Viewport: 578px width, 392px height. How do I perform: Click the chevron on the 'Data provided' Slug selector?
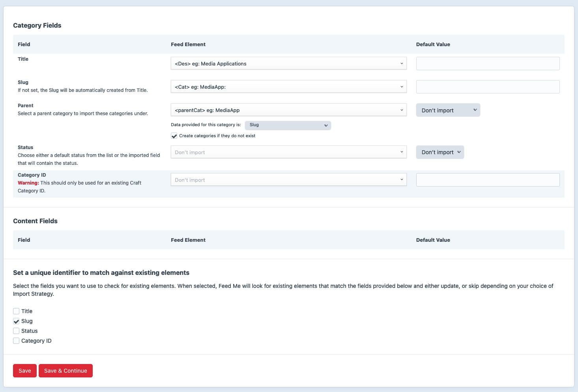tap(326, 125)
